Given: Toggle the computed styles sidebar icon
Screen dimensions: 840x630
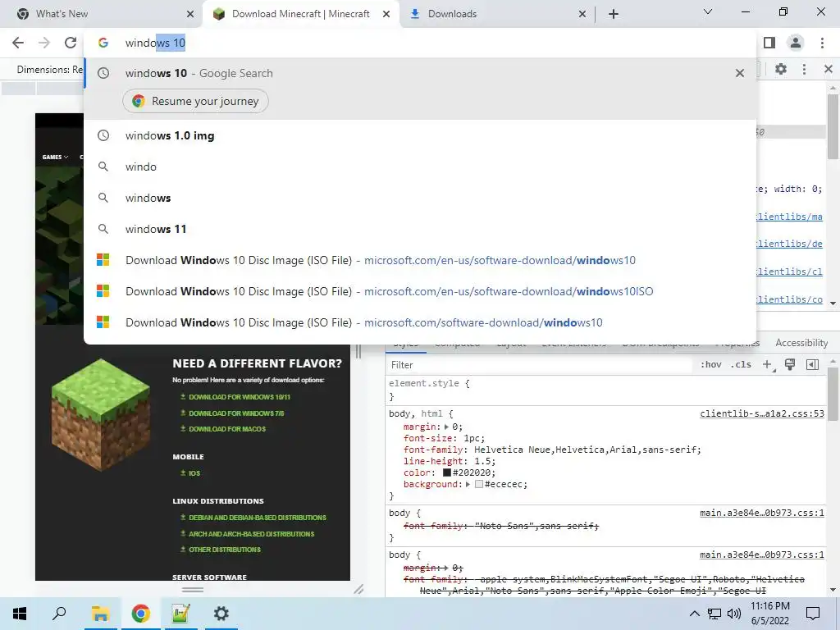Looking at the screenshot, I should (812, 365).
